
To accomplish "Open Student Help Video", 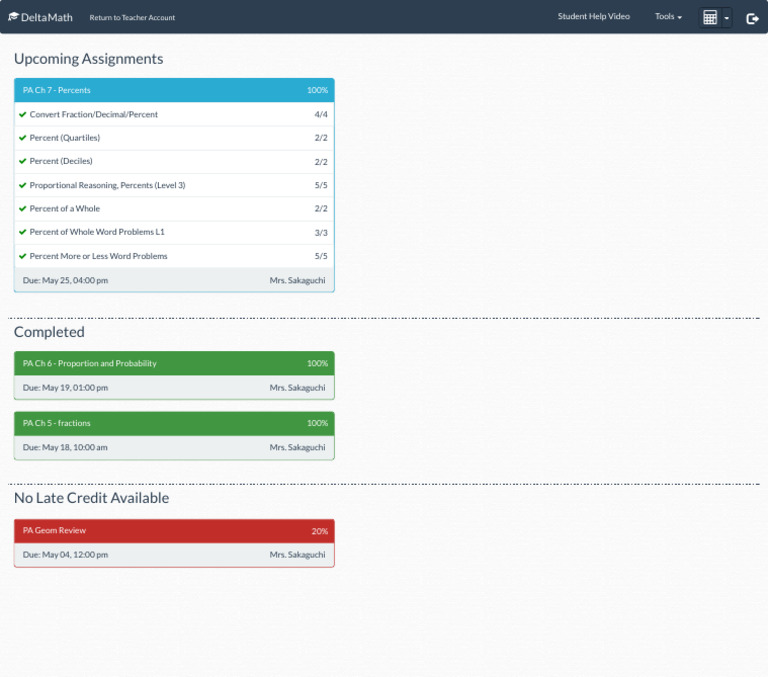I will [593, 17].
